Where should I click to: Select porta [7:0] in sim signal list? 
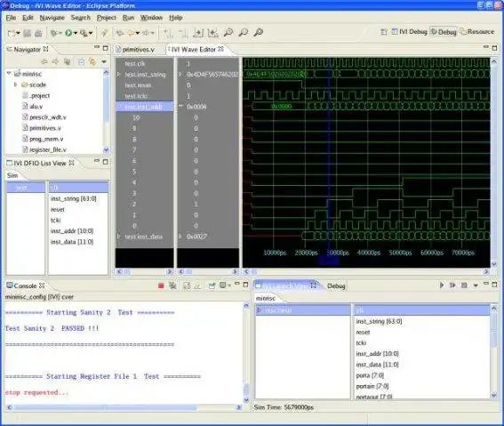click(x=370, y=375)
